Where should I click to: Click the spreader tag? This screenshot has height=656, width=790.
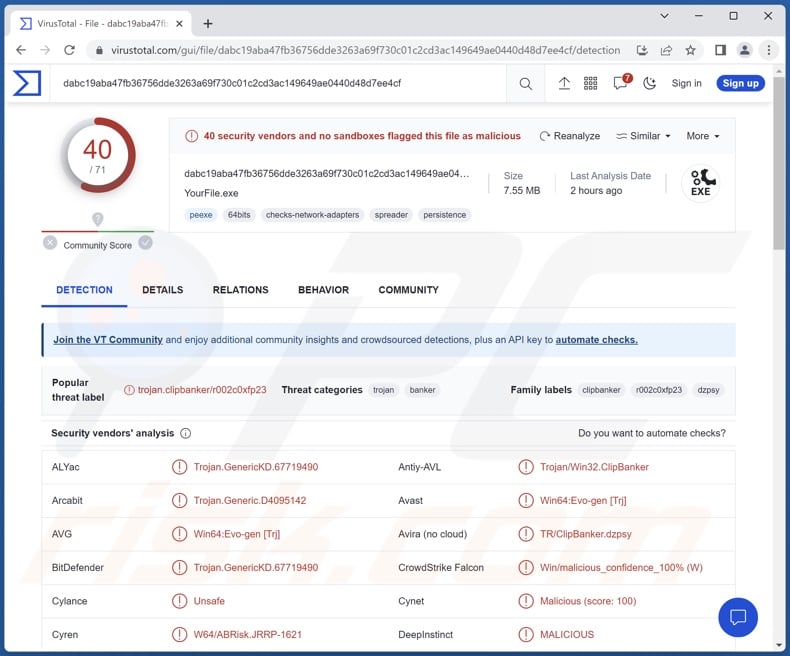[391, 215]
